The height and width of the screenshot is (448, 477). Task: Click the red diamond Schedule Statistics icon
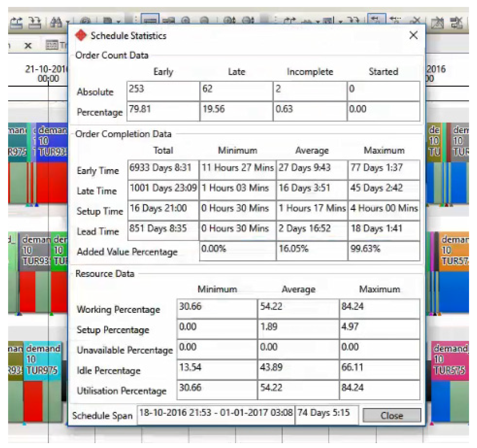click(81, 35)
